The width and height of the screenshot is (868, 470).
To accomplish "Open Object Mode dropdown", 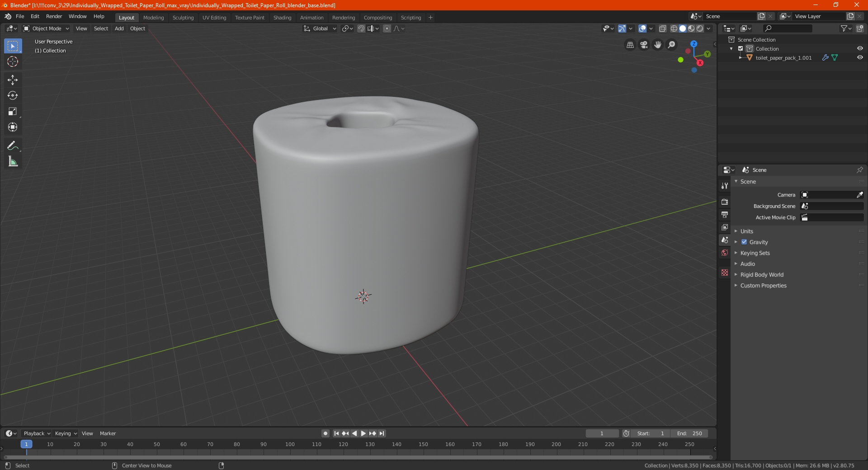I will pyautogui.click(x=46, y=28).
